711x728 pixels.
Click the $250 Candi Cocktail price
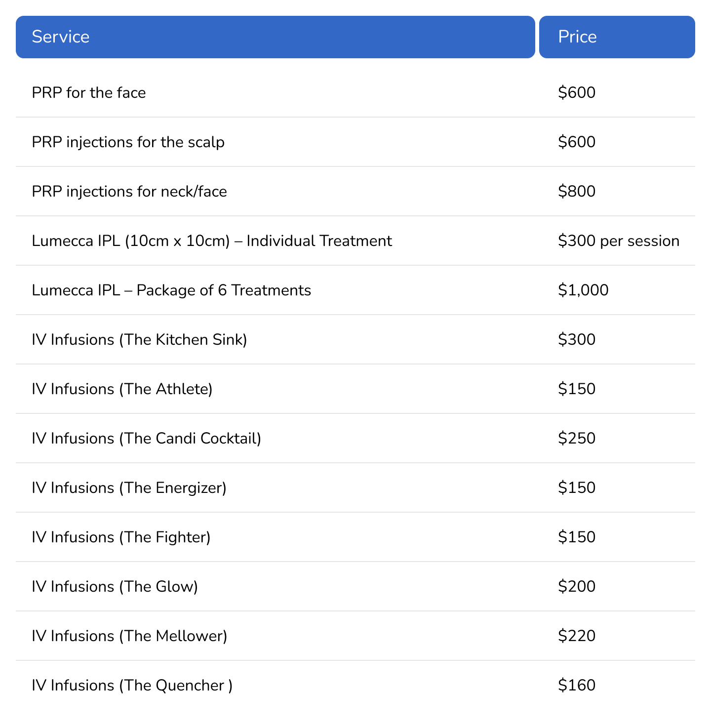[577, 439]
